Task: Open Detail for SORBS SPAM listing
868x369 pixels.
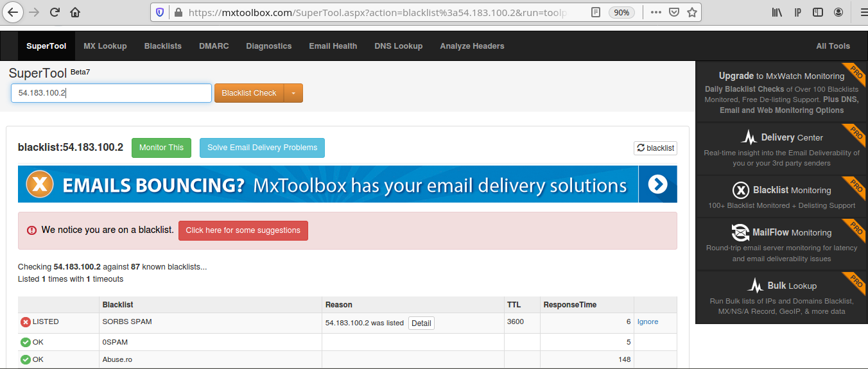Action: pos(421,323)
